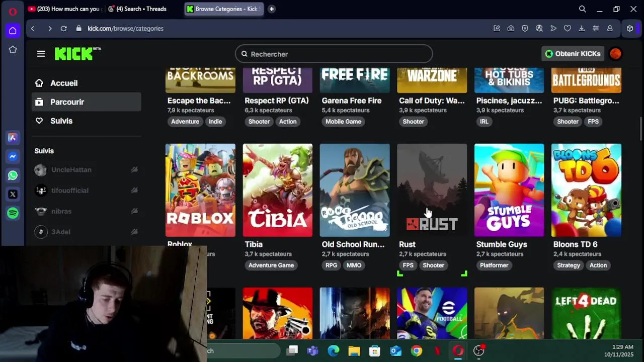Open Aria AI in the Opera sidebar
This screenshot has height=362, width=644.
(x=13, y=137)
